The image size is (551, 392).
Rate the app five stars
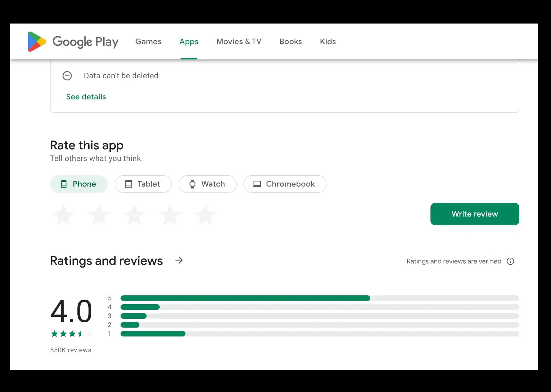pos(206,215)
